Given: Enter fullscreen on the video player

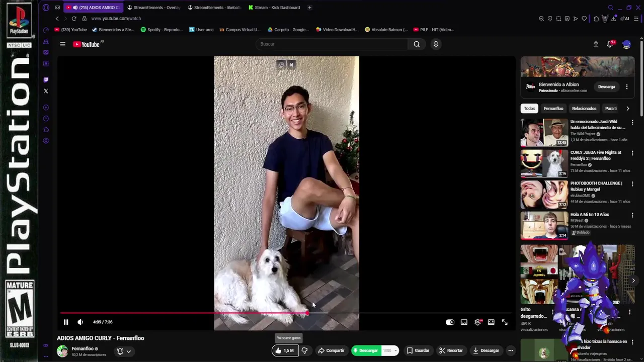Looking at the screenshot, I should tap(505, 322).
